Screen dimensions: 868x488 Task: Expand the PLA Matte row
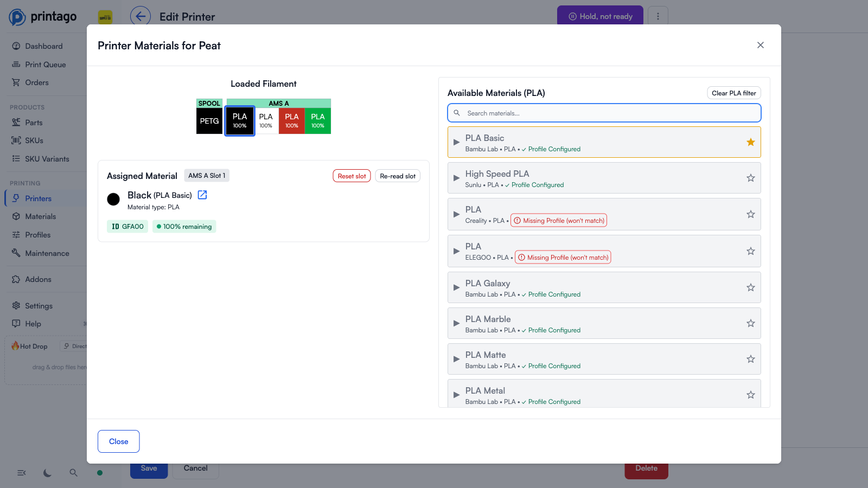pyautogui.click(x=456, y=359)
